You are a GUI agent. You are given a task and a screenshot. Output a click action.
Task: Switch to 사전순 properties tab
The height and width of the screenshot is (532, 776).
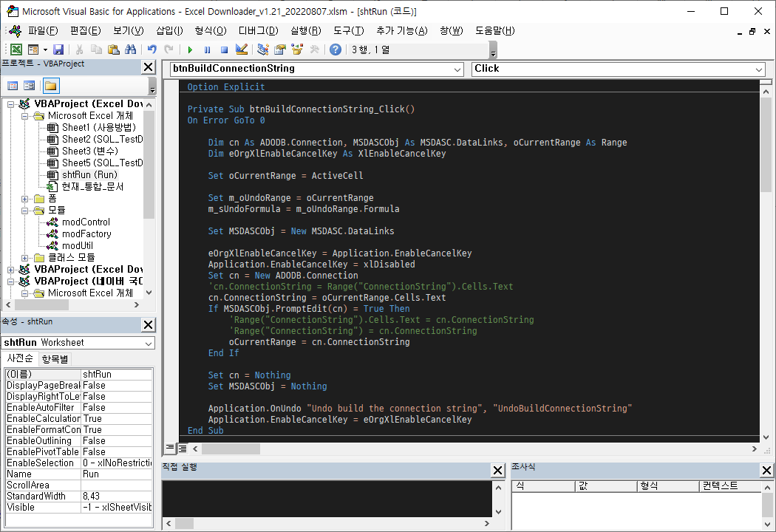tap(20, 358)
